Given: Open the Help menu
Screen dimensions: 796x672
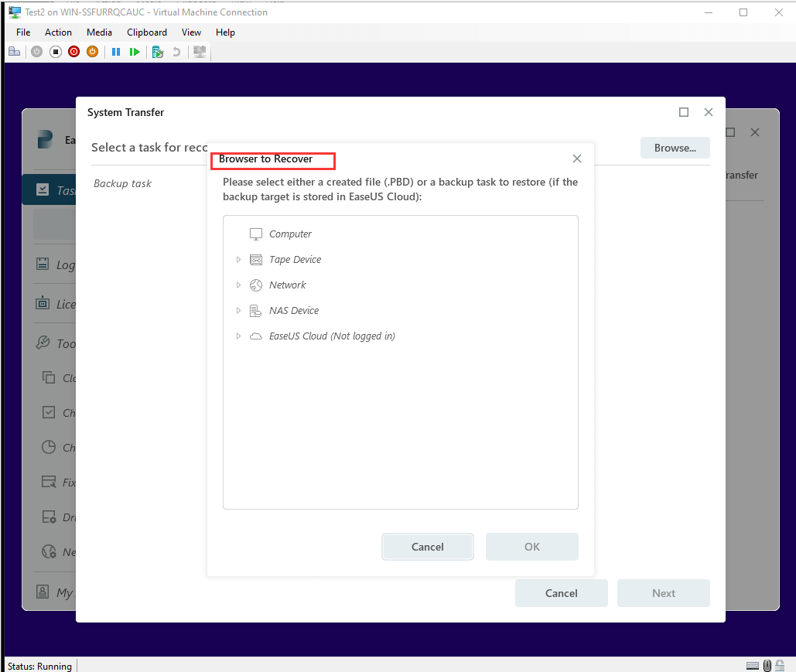Looking at the screenshot, I should [225, 32].
